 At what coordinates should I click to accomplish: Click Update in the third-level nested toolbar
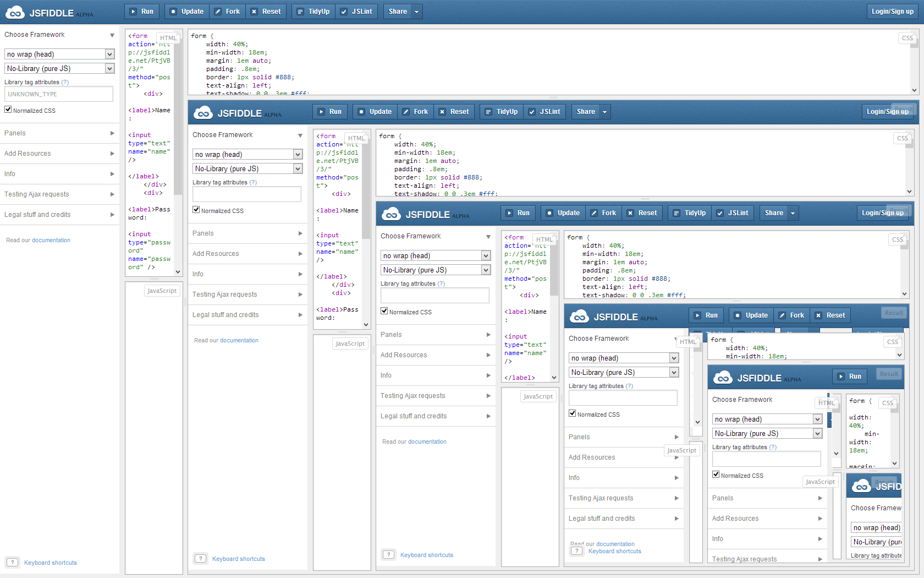click(563, 213)
